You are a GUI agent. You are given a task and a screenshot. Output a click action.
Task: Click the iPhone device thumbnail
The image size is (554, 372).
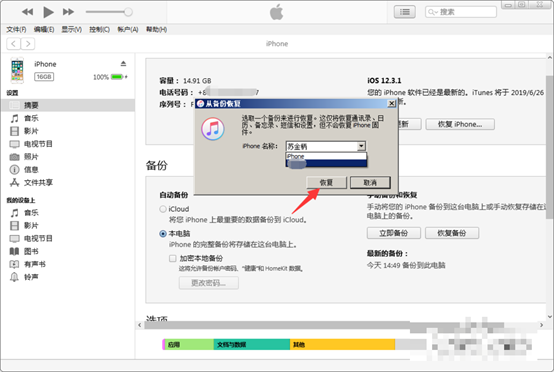17,70
